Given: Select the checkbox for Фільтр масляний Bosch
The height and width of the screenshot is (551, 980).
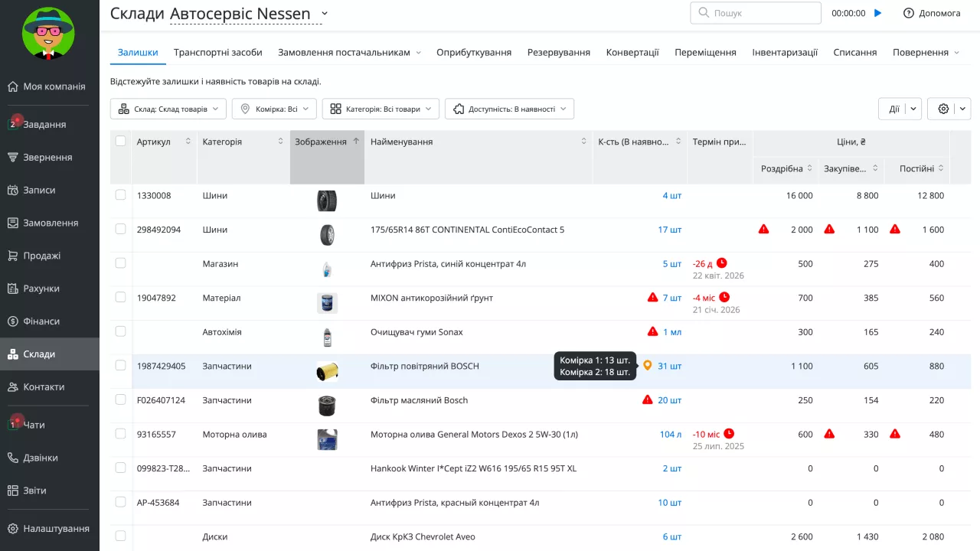Looking at the screenshot, I should pos(120,399).
